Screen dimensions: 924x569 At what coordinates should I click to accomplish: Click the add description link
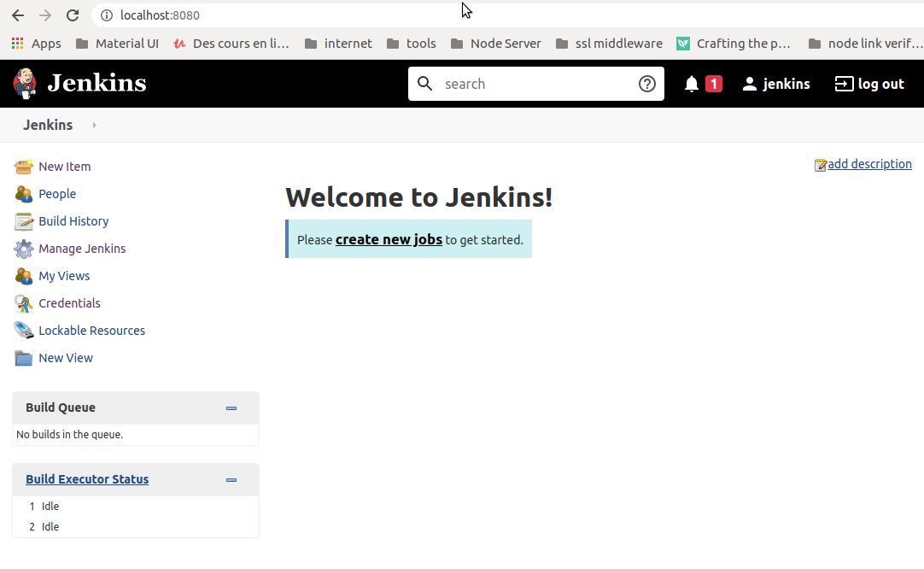point(868,163)
